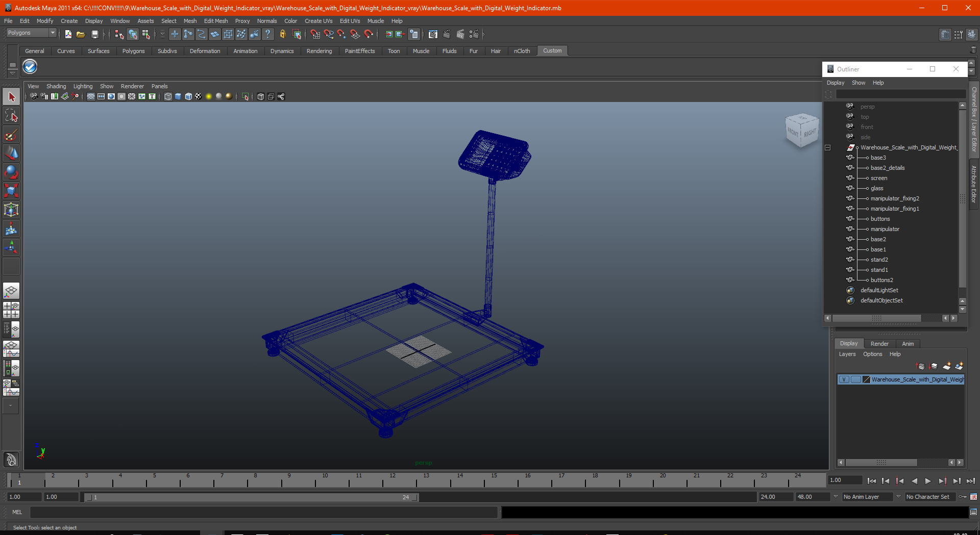
Task: Open a scene file
Action: tap(81, 34)
